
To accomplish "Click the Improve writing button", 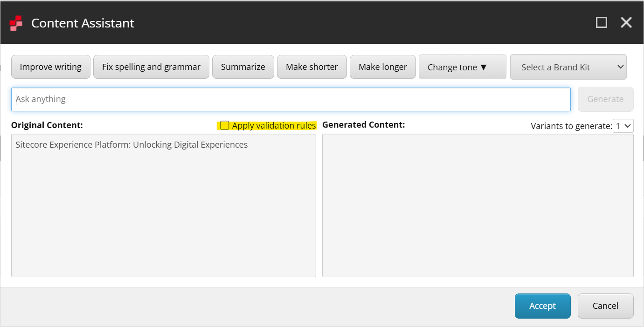I will click(50, 67).
